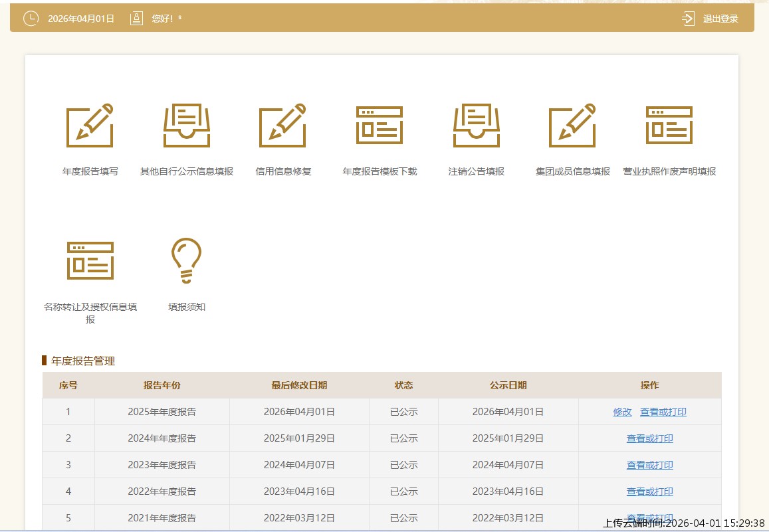Click the 退出登录 logout icon
Viewport: 769px width, 532px height.
click(x=689, y=19)
